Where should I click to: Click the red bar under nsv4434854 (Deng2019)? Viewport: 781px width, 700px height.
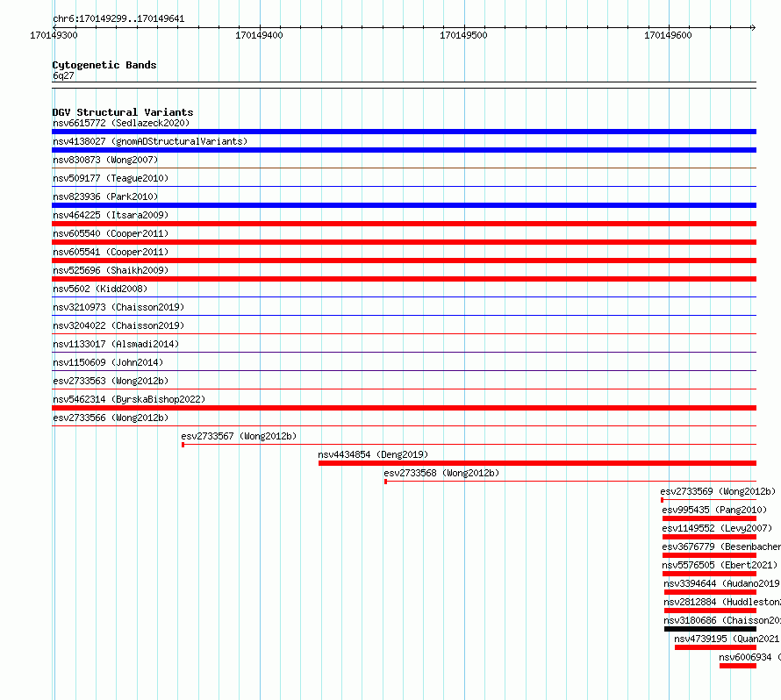[x=537, y=463]
